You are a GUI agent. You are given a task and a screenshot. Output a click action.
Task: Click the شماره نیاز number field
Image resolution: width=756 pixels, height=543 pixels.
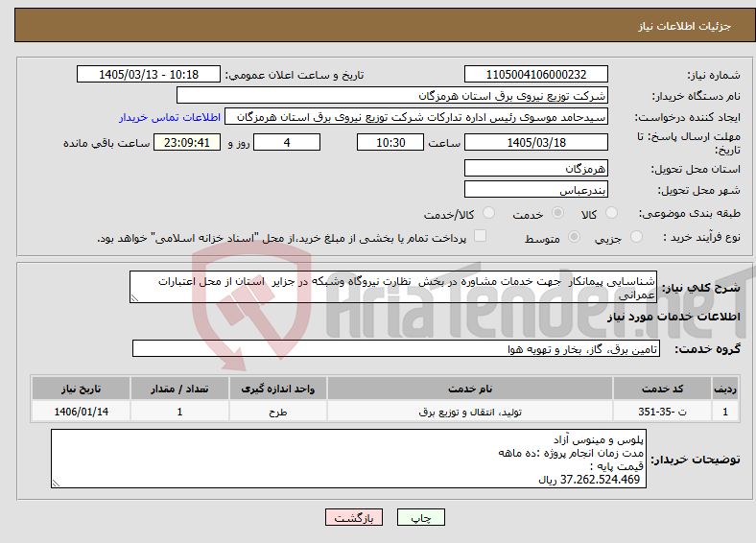[535, 74]
